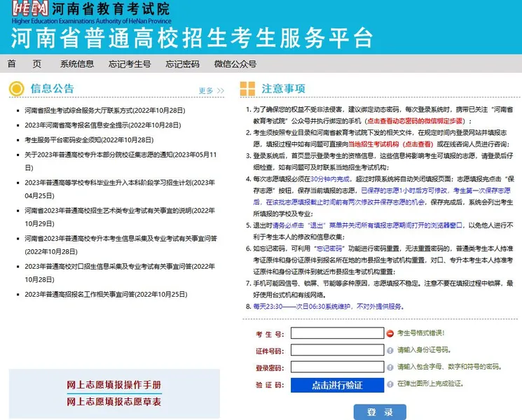Open the 网上志愿填报志愿草表 link

(114, 402)
